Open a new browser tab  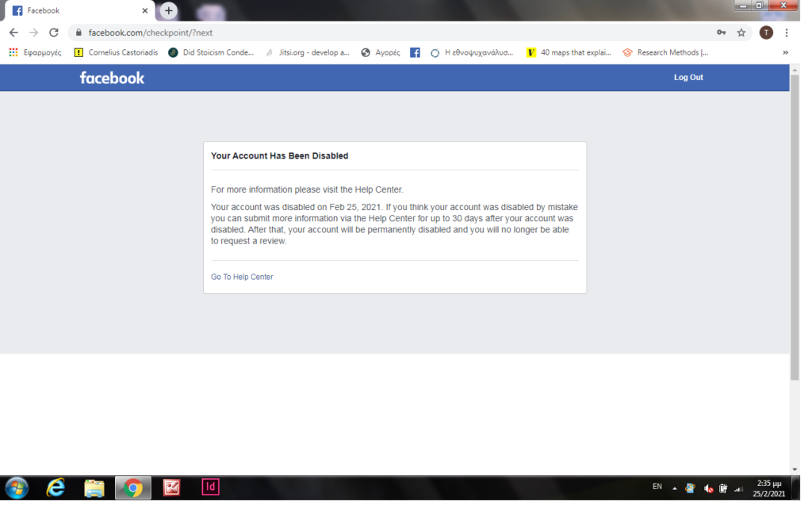pyautogui.click(x=168, y=11)
